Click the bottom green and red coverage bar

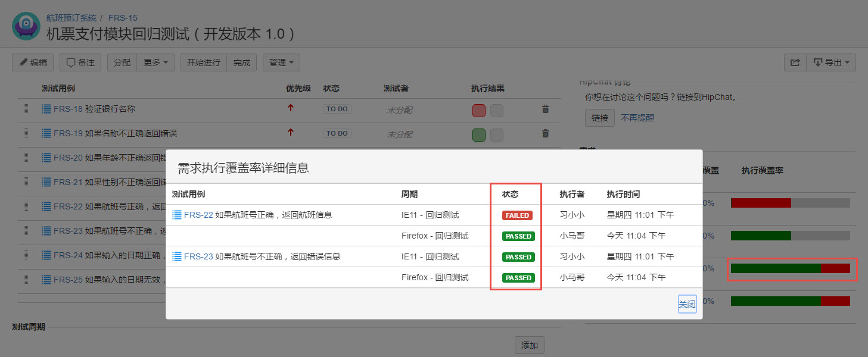pos(791,301)
